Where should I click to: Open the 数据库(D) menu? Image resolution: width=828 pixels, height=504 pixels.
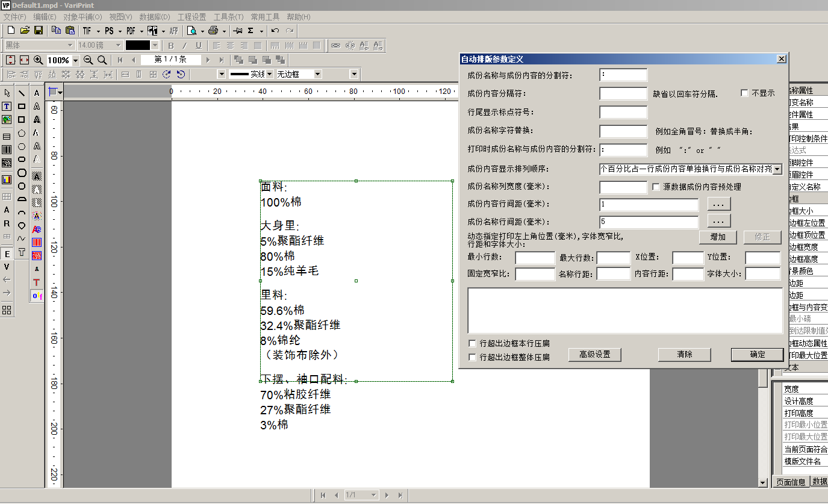coord(155,17)
